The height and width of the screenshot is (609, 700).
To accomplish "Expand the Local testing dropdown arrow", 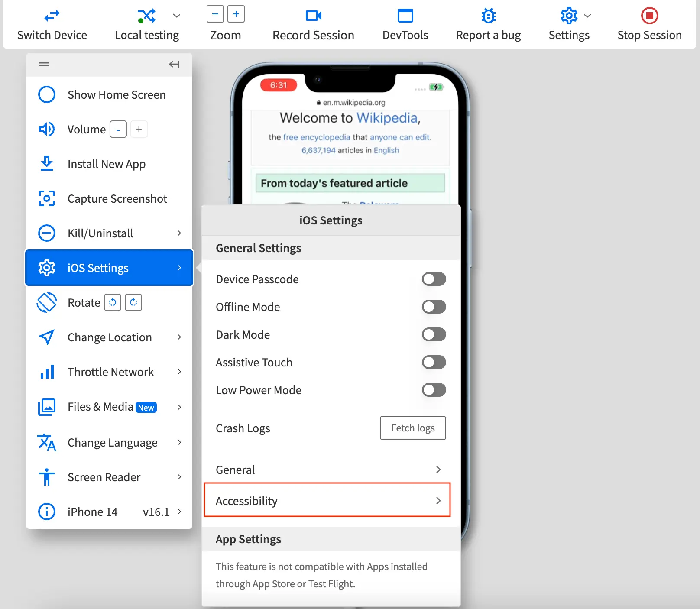I will coord(177,16).
